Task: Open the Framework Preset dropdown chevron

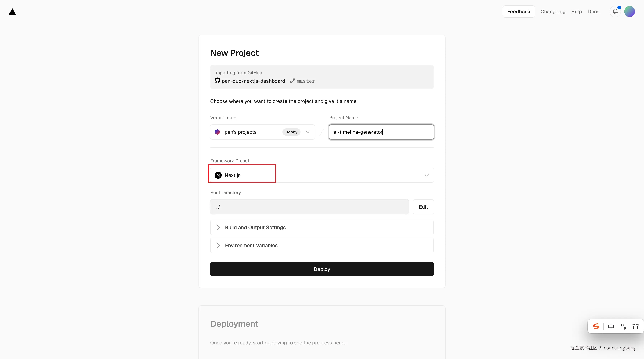Action: pyautogui.click(x=426, y=175)
